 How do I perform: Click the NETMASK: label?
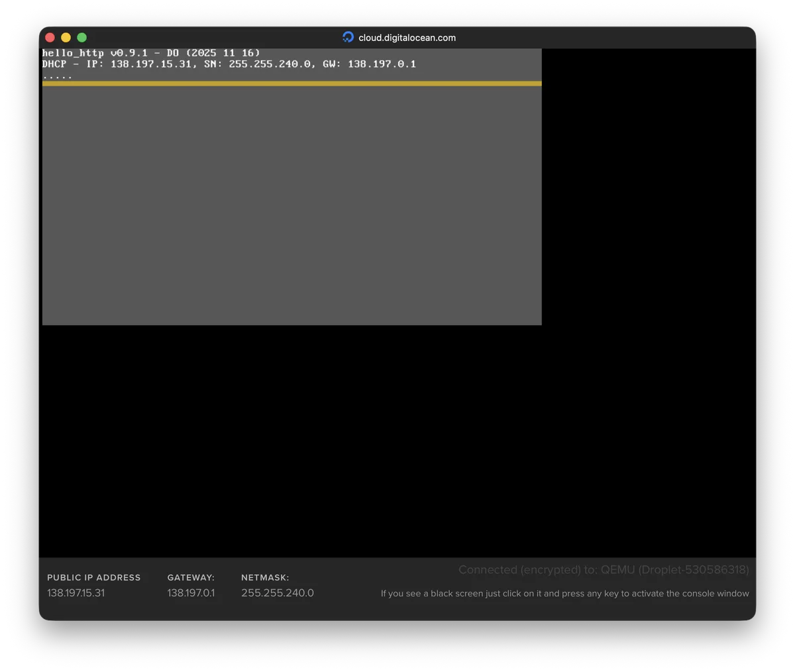[x=265, y=577]
